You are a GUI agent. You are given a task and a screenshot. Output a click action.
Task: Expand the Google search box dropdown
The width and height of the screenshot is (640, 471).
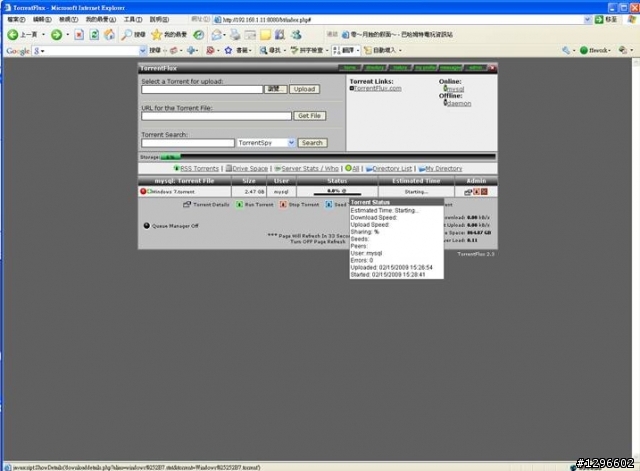point(143,50)
